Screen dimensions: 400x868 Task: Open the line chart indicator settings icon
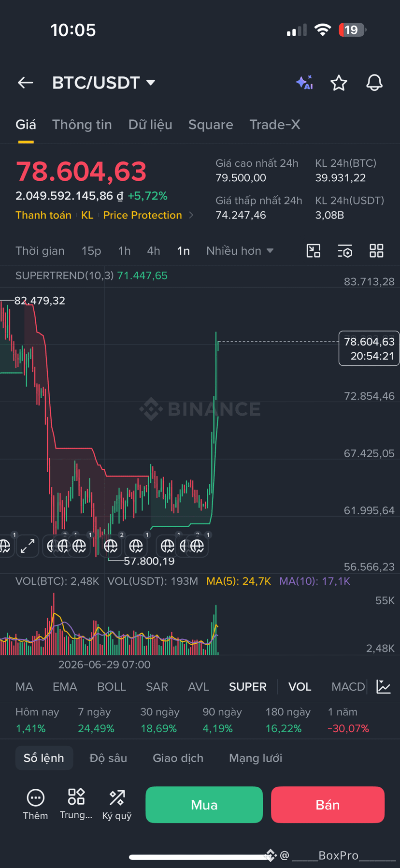coord(384,687)
